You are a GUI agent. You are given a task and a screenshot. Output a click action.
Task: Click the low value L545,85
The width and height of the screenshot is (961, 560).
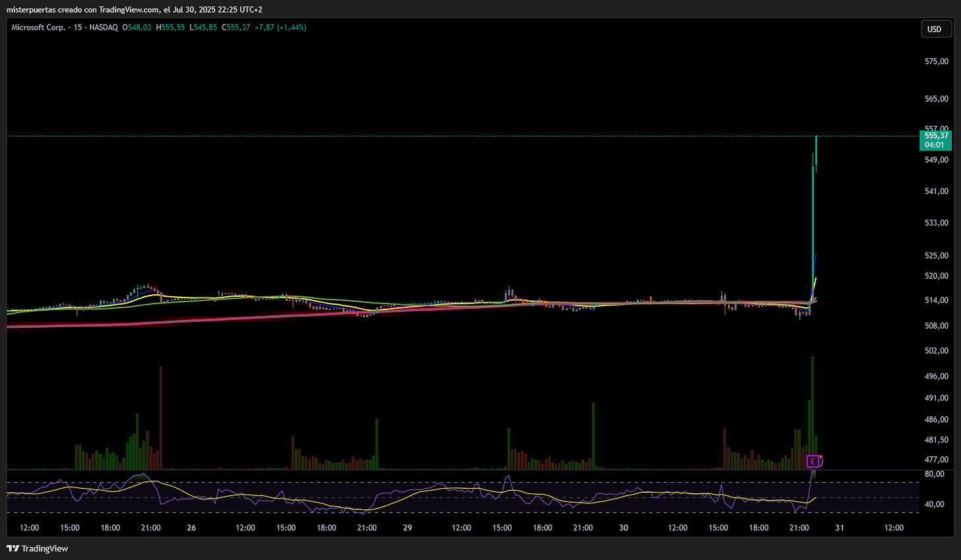pos(203,28)
